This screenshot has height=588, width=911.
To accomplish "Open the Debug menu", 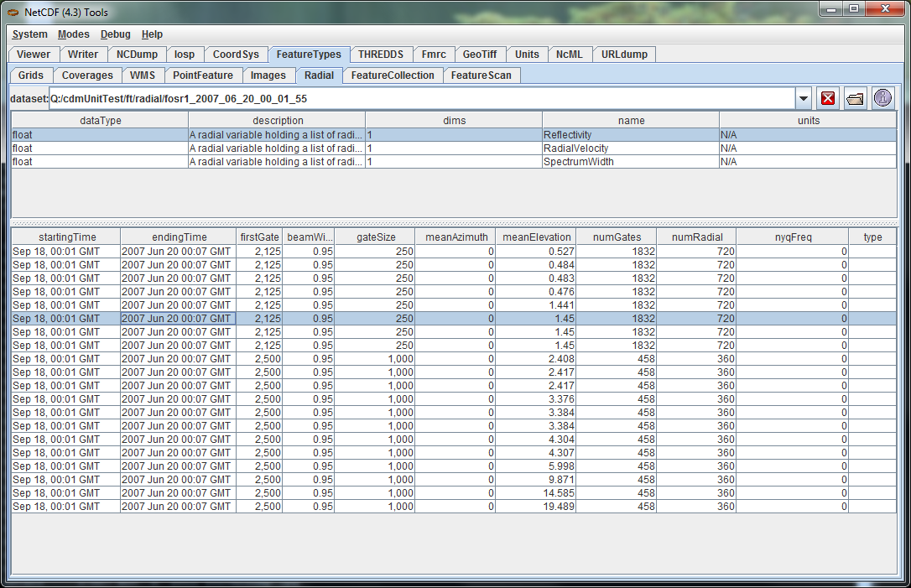I will tap(115, 34).
